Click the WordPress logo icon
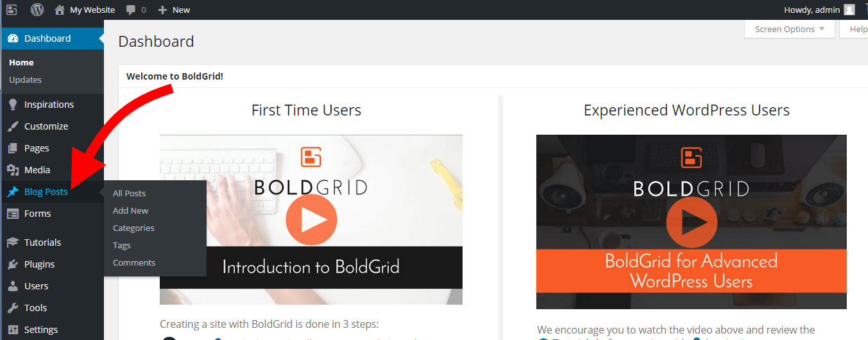Screen dimensions: 868x340 click(37, 10)
